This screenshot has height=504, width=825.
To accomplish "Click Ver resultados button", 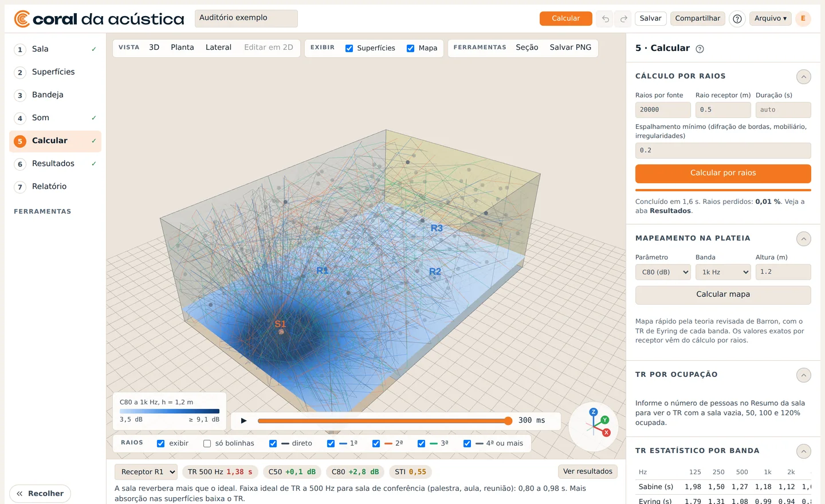I will (588, 471).
